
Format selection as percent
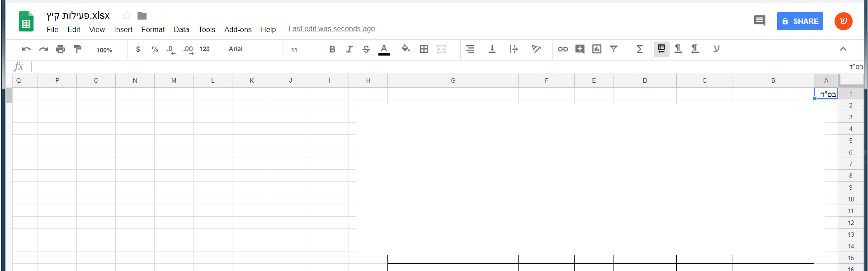155,49
